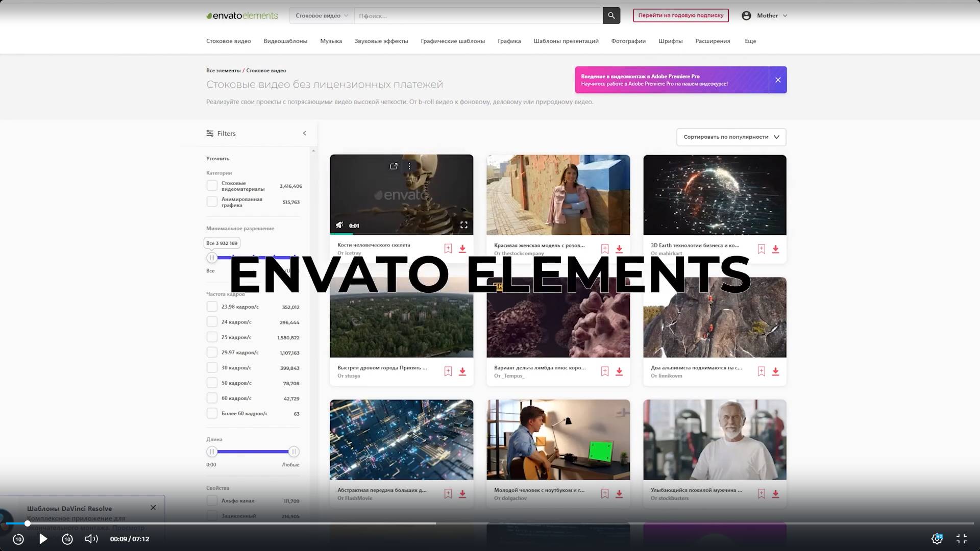The width and height of the screenshot is (980, 551).
Task: Open the Музыка navigation tab
Action: pyautogui.click(x=331, y=41)
